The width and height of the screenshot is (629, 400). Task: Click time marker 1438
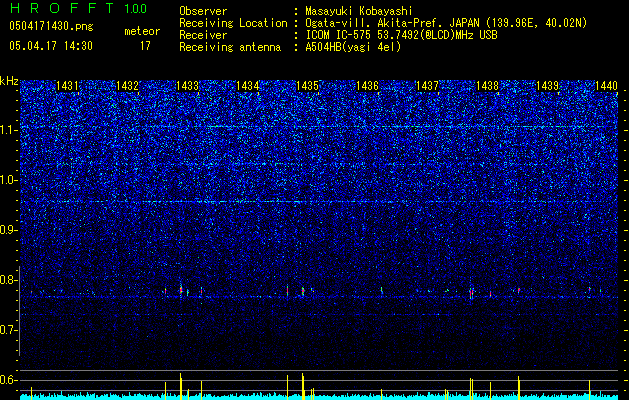coord(487,86)
